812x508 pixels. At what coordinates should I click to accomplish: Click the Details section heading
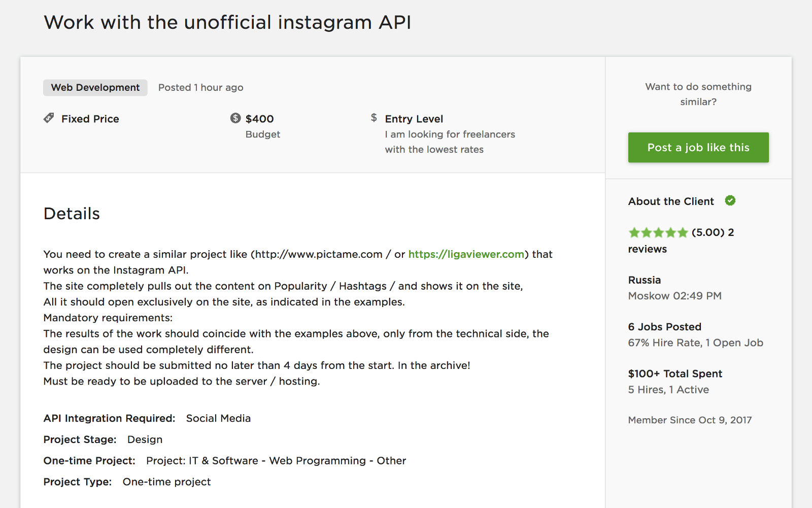(x=72, y=214)
